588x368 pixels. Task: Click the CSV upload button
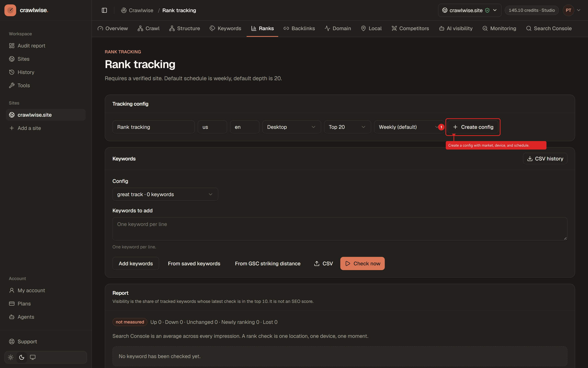(323, 263)
